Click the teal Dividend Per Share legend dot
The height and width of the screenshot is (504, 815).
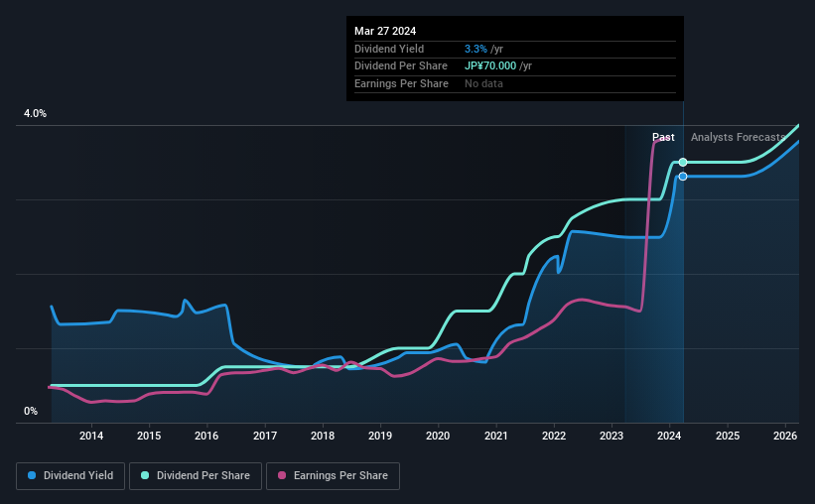[145, 475]
